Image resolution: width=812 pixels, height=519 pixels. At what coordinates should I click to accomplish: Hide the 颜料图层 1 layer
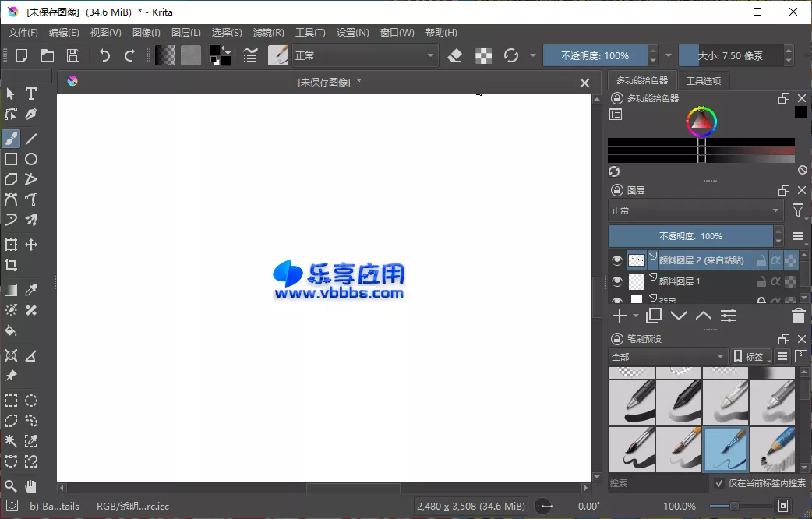click(x=616, y=281)
